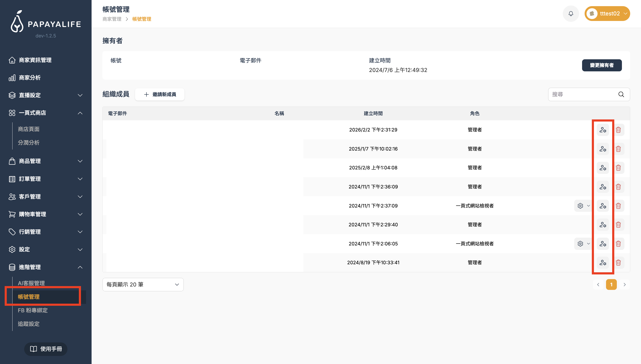Click 邀請新成員 button

tap(160, 94)
